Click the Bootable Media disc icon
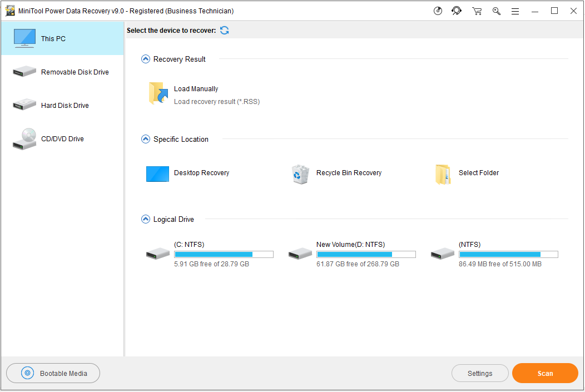 click(x=27, y=373)
